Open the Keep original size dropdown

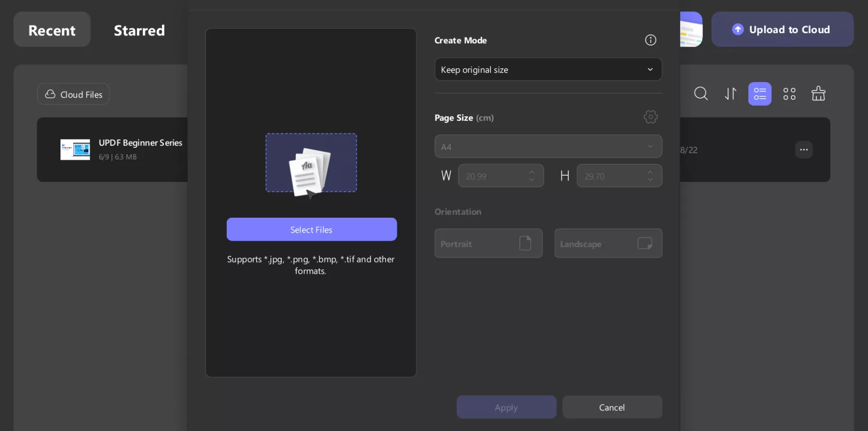[548, 69]
